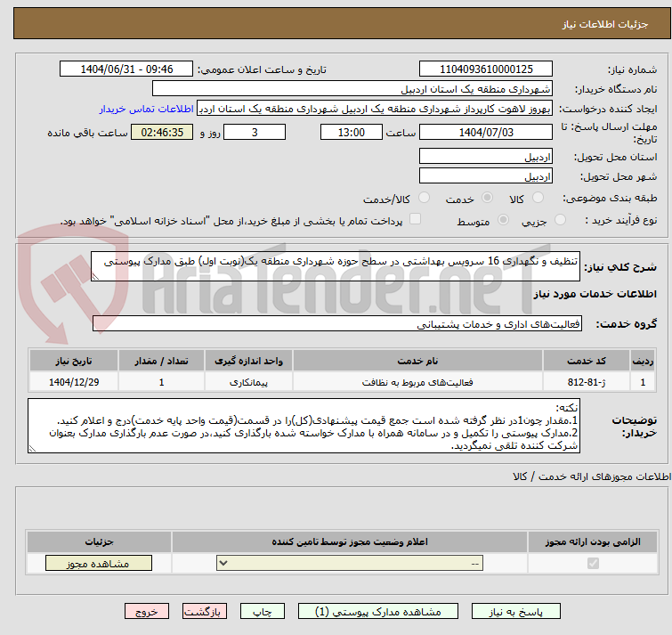Click the remaining days field showing 3
Viewport: 672px width, 635px height.
[x=255, y=132]
